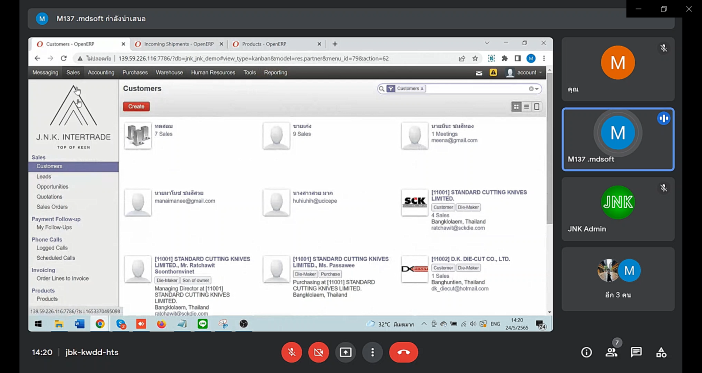Screen dimensions: 702x373
Task: Close the Customers - OpenERP tab
Action: tap(124, 44)
